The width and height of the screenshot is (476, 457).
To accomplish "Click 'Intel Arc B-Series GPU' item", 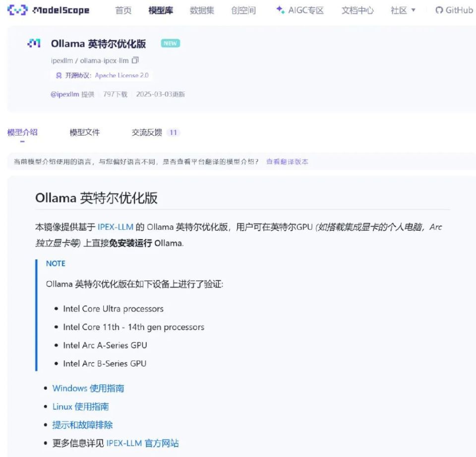I will 105,363.
